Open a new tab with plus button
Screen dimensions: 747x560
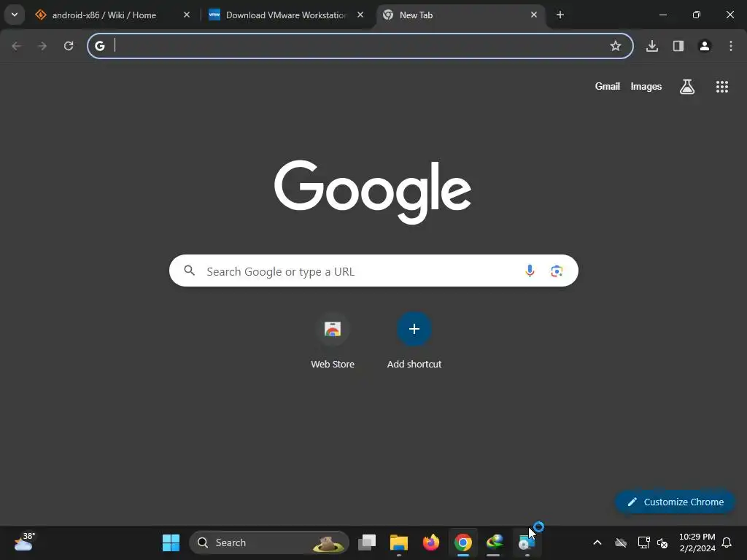[x=560, y=15]
